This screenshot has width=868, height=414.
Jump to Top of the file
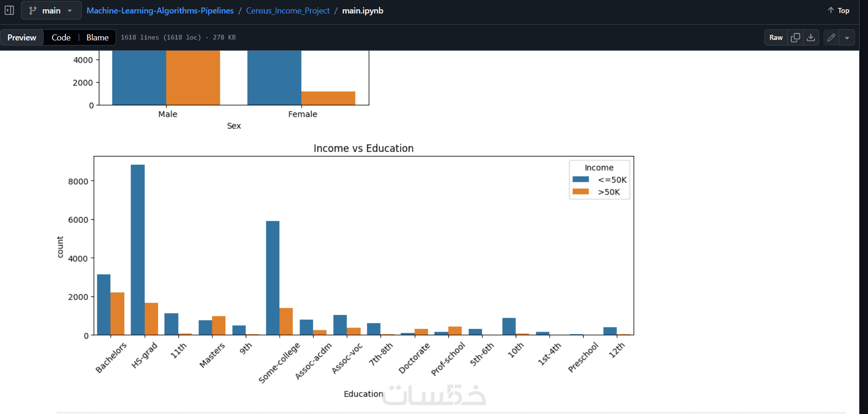[x=839, y=11]
